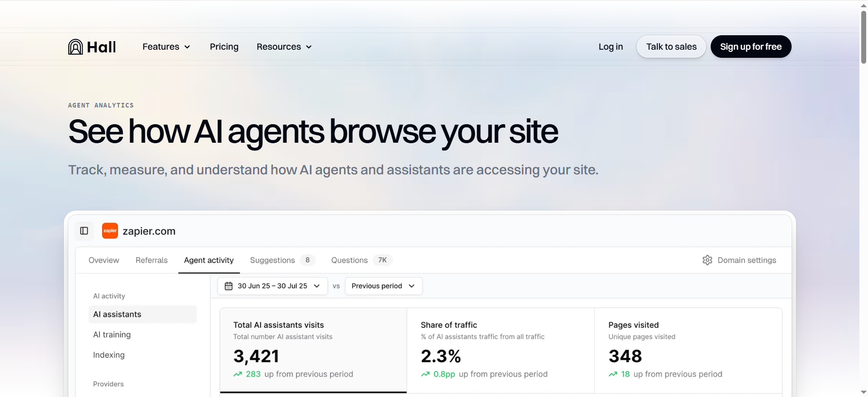The width and height of the screenshot is (868, 397).
Task: Click the calendar icon in date picker
Action: coord(229,286)
